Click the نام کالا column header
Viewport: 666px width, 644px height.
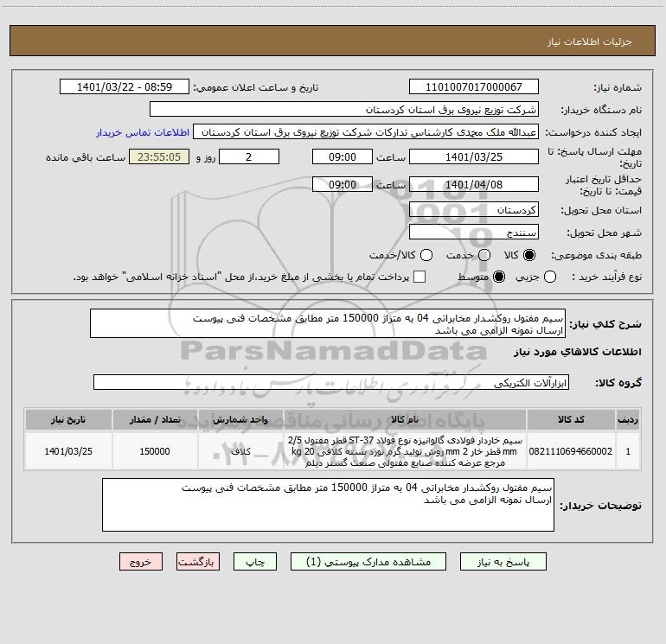[x=405, y=419]
